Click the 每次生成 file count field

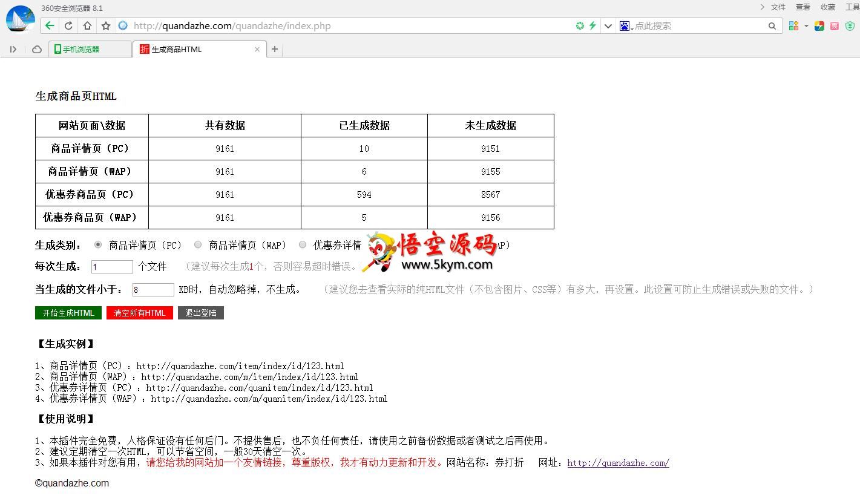[112, 267]
